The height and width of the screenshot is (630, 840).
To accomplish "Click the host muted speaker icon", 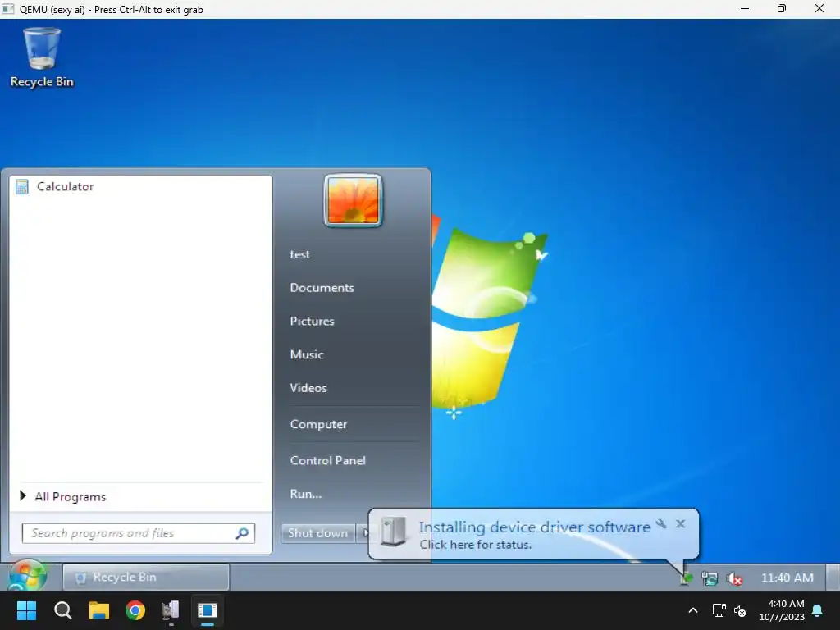I will [x=740, y=610].
